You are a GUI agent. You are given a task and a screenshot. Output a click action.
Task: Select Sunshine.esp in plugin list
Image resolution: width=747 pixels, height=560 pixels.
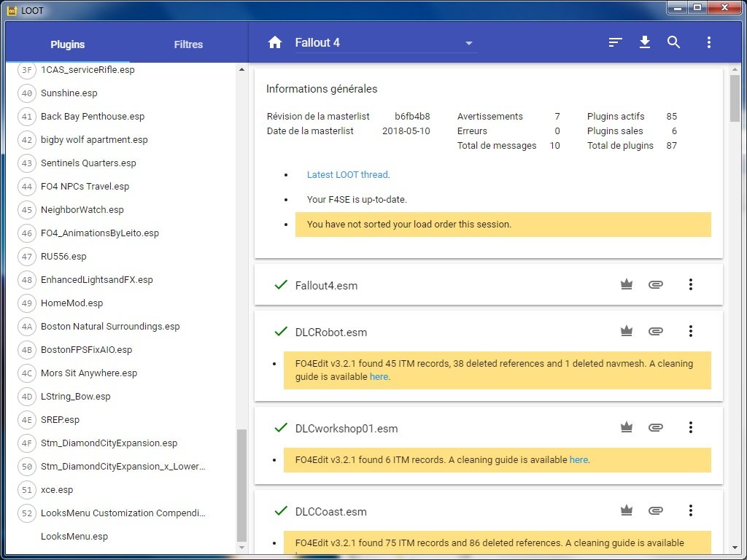pos(69,93)
